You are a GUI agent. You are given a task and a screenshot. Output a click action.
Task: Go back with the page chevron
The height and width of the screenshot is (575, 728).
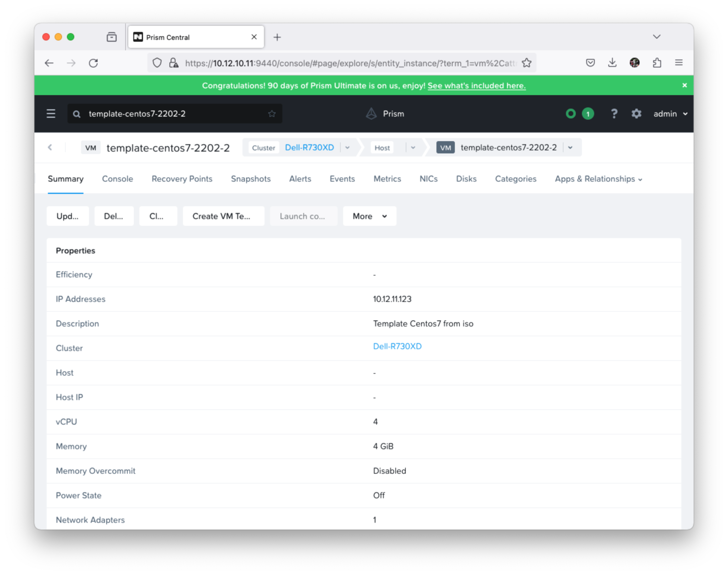point(50,148)
